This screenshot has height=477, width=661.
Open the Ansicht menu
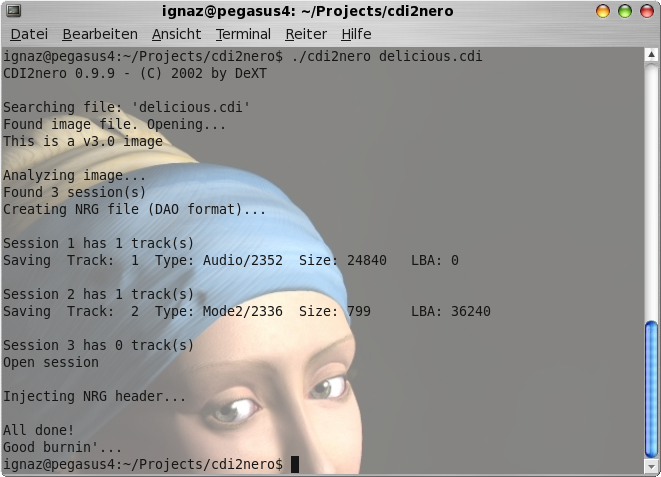point(177,34)
